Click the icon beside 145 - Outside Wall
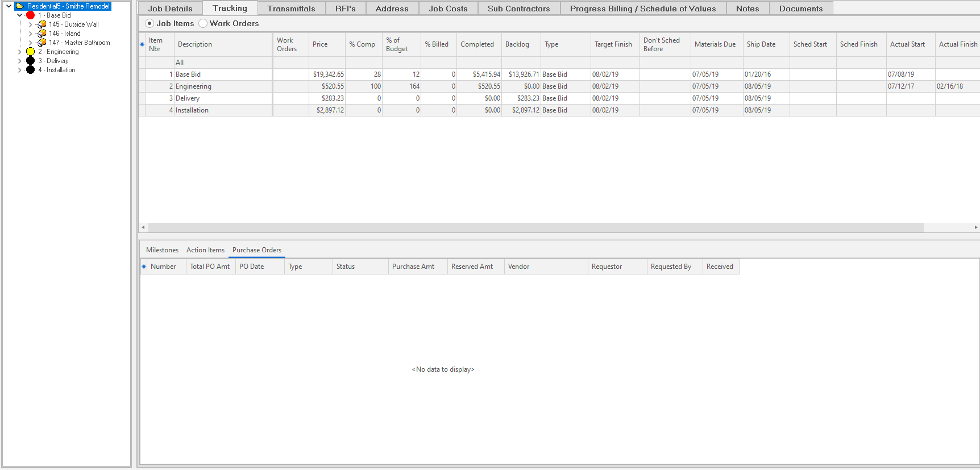980x470 pixels. [41, 24]
